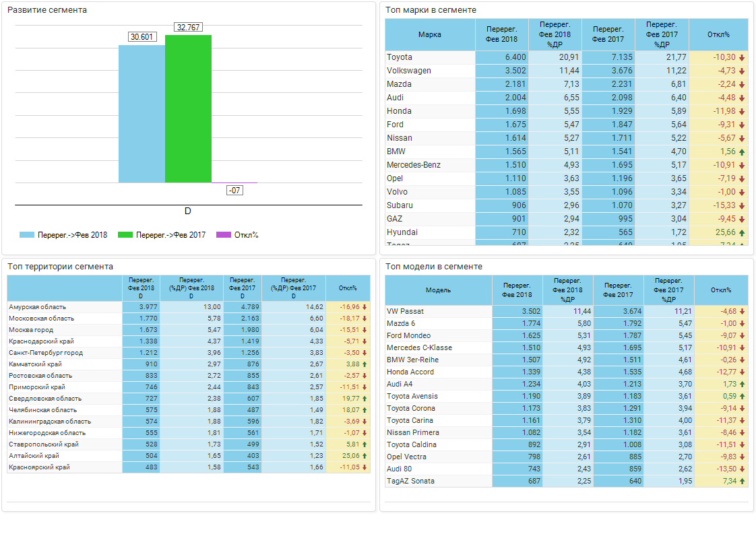This screenshot has height=534, width=756.
Task: Select the Toyota Corona model row
Action: click(x=567, y=409)
